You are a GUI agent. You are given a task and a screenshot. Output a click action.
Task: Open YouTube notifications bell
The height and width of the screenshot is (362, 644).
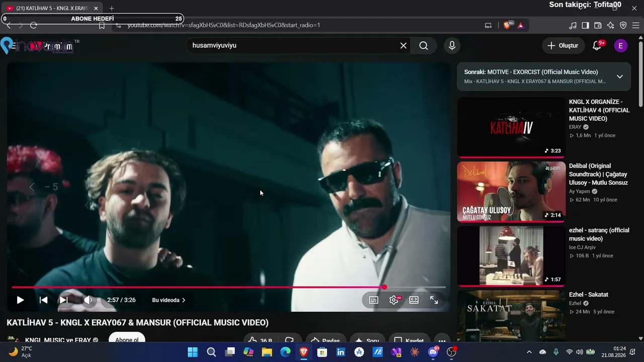(597, 46)
